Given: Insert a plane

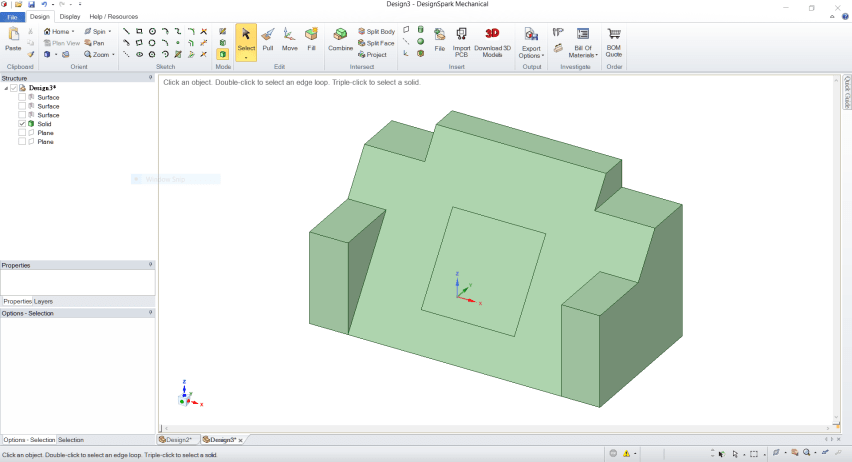Looking at the screenshot, I should pyautogui.click(x=406, y=29).
